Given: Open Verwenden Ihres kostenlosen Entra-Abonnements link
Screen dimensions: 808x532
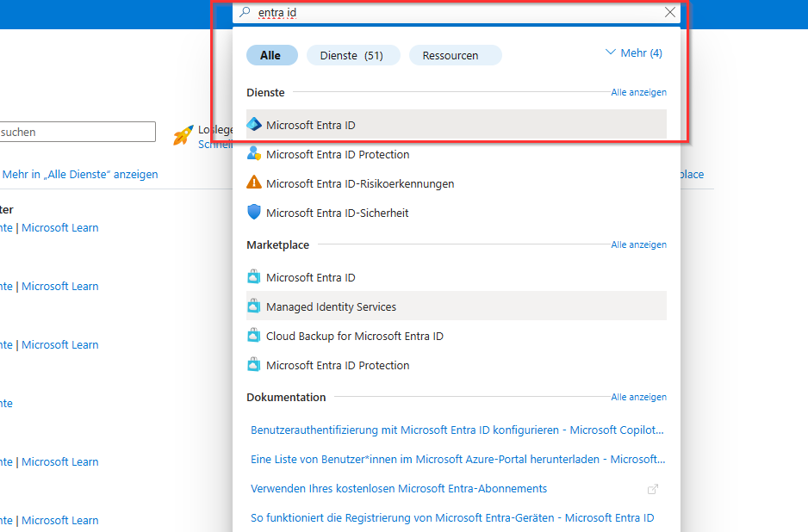Looking at the screenshot, I should coord(398,489).
